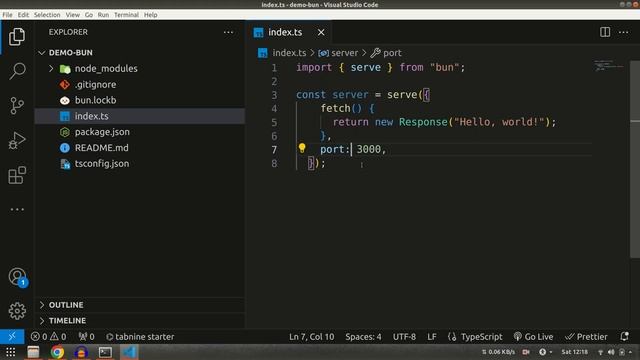Click the ports forwarded indicator showing 0
This screenshot has width=640, height=360.
coord(87,337)
